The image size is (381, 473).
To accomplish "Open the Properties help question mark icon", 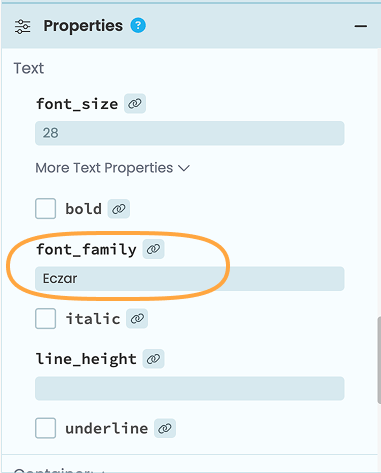I will click(138, 25).
